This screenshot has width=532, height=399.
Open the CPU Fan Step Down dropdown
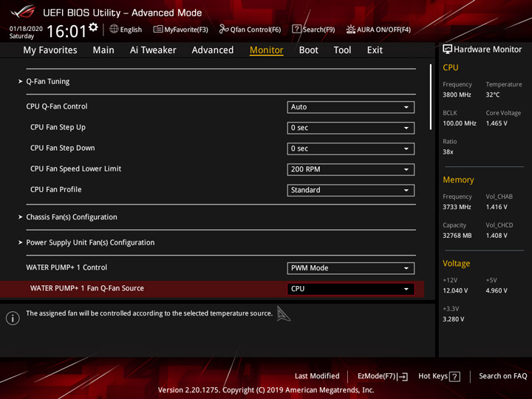coord(350,149)
